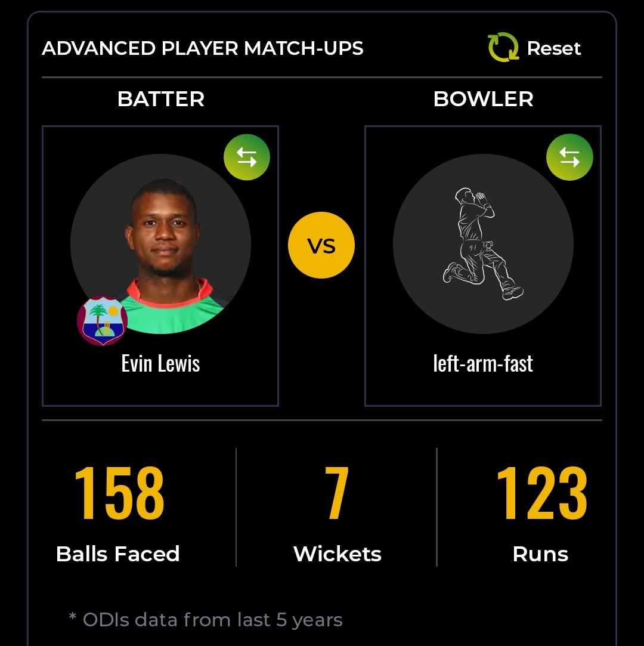Tap the swap icon on the bowler card
Viewport: 644px width, 646px height.
pos(569,157)
